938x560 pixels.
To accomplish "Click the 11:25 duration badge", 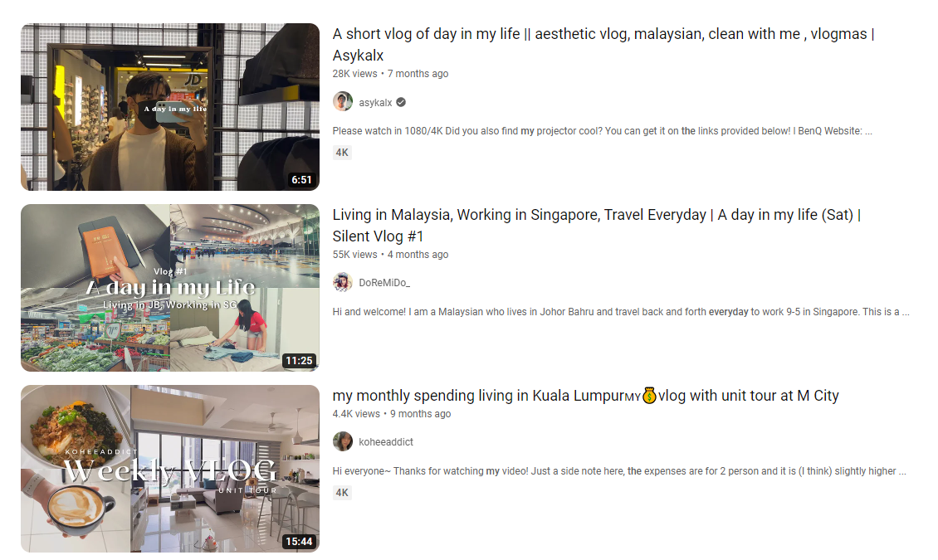I will (299, 360).
